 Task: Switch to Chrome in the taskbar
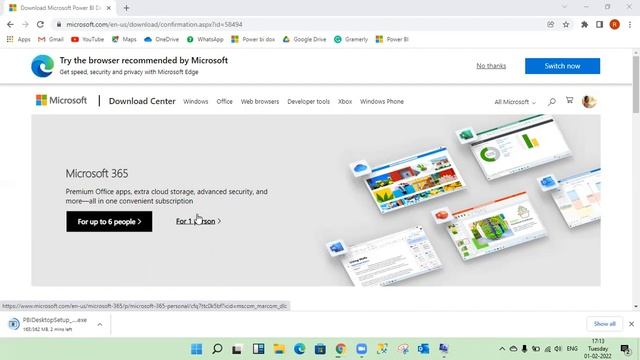(341, 349)
